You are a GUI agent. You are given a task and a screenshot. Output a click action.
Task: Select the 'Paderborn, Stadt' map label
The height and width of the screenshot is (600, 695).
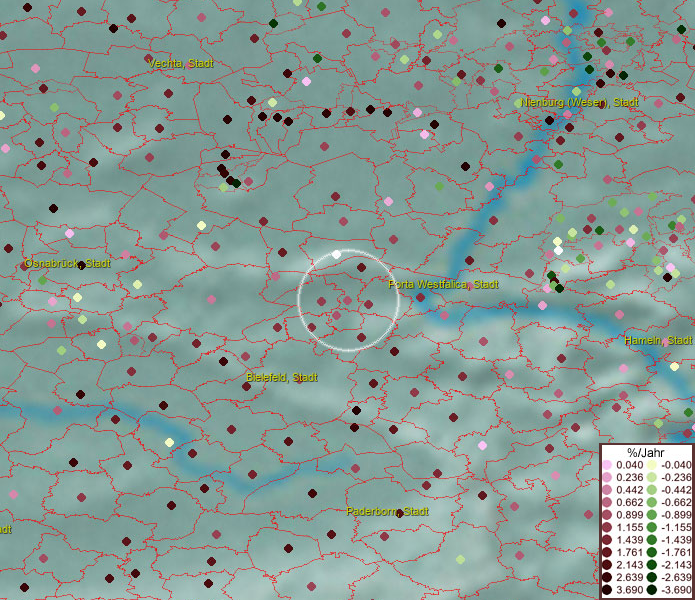click(387, 511)
